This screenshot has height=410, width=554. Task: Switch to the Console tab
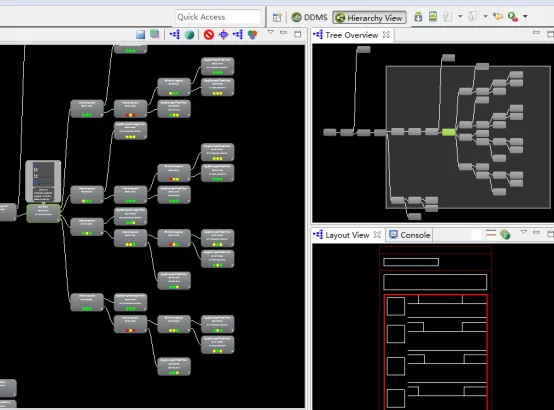409,235
